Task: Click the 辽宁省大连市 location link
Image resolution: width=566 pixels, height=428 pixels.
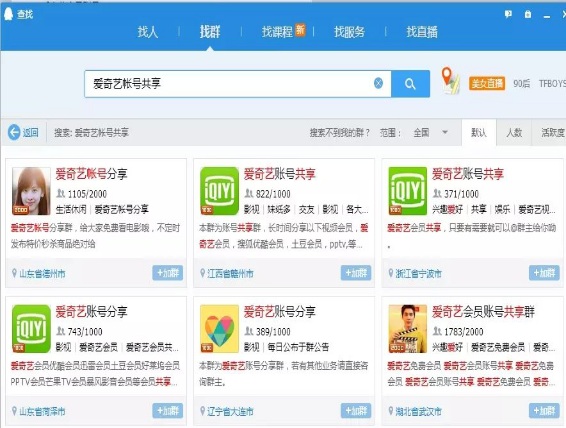Action: (x=230, y=411)
